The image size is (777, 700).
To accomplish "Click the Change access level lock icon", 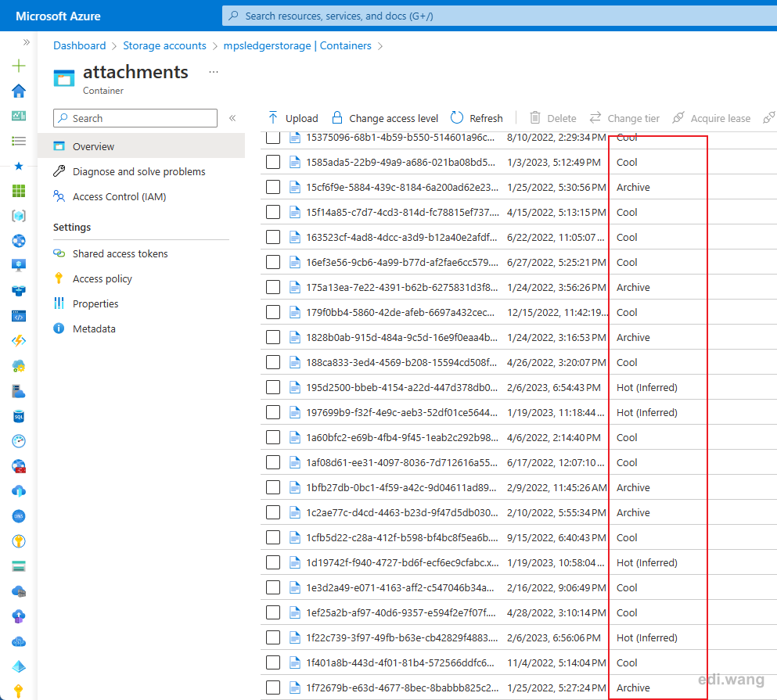I will pyautogui.click(x=337, y=118).
